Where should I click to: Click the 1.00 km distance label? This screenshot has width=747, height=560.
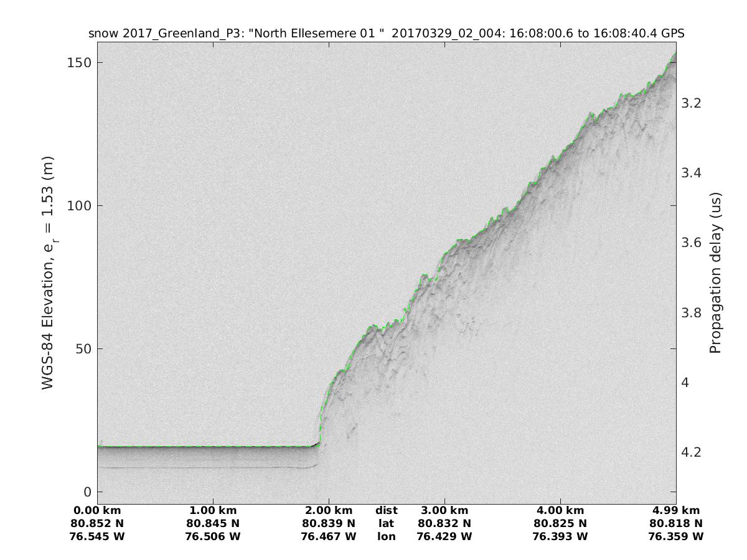213,511
